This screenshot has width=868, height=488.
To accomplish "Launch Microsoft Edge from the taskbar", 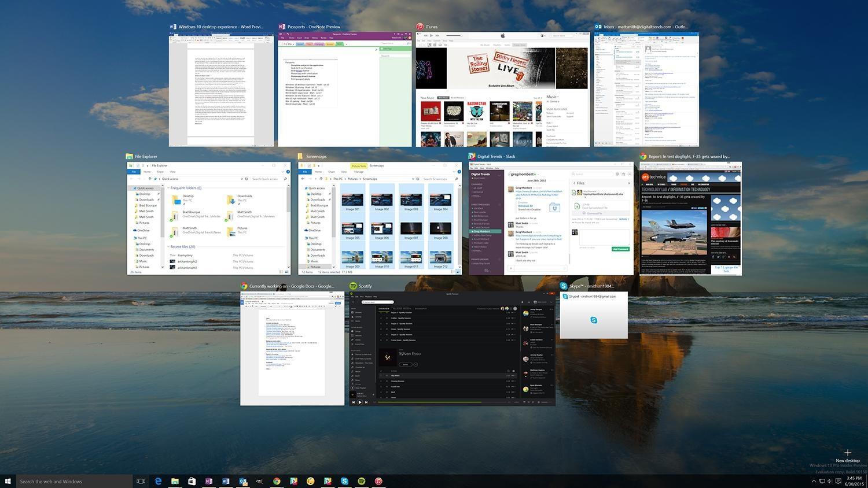I will [158, 481].
